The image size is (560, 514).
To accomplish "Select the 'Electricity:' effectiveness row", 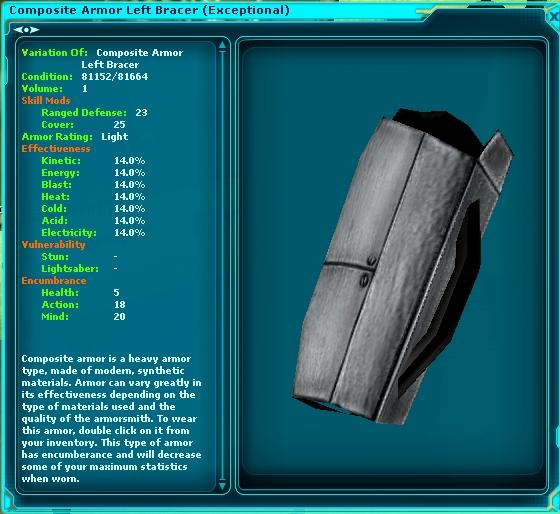I will (93, 233).
